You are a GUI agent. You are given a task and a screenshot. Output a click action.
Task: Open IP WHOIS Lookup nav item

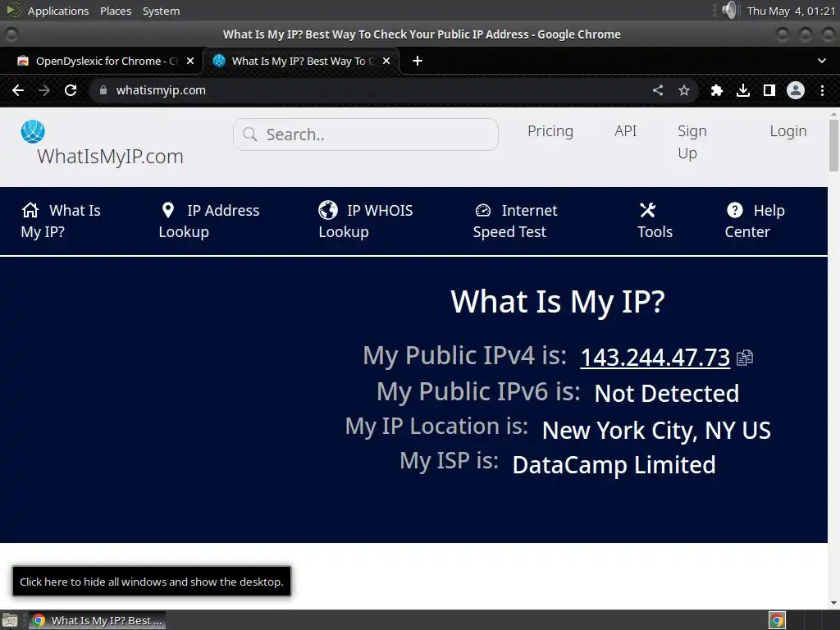[x=365, y=221]
